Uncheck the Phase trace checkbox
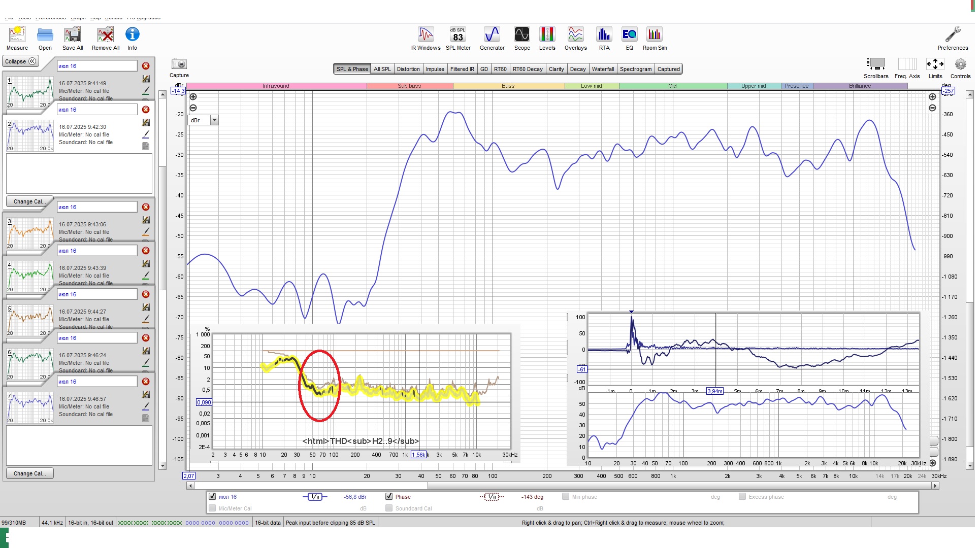Image resolution: width=980 pixels, height=548 pixels. tap(389, 497)
